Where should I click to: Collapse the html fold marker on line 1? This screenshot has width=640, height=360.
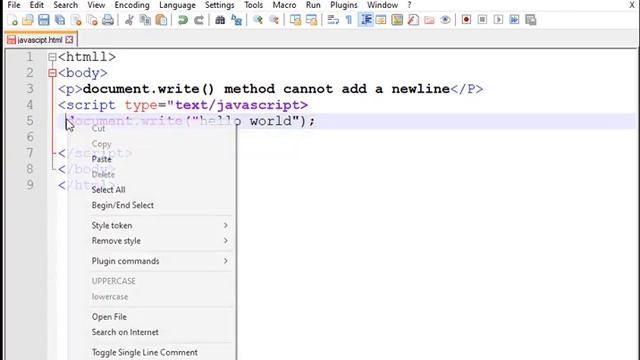(x=52, y=57)
